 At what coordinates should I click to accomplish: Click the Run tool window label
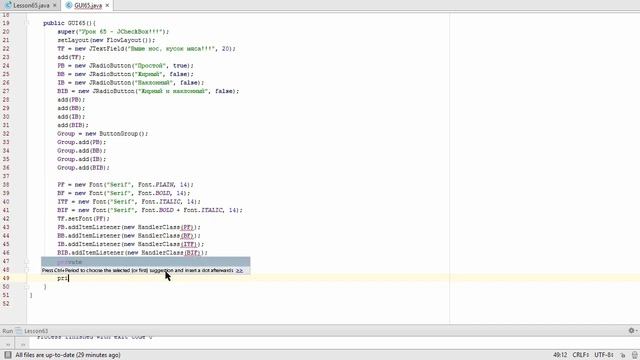8,331
